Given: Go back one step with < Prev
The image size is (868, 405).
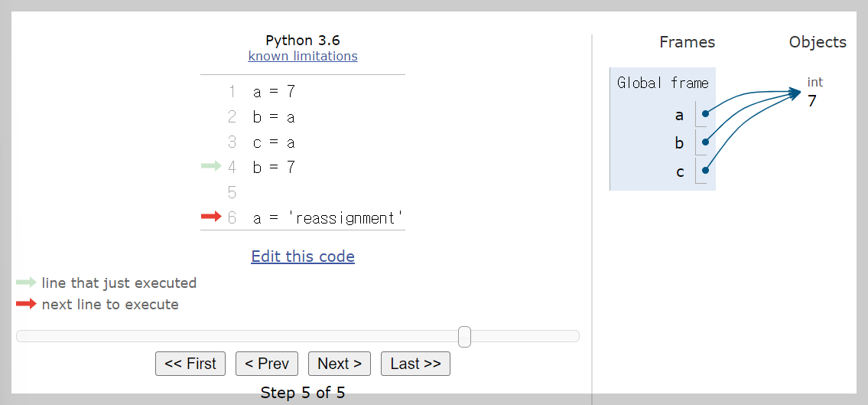Looking at the screenshot, I should pyautogui.click(x=266, y=364).
